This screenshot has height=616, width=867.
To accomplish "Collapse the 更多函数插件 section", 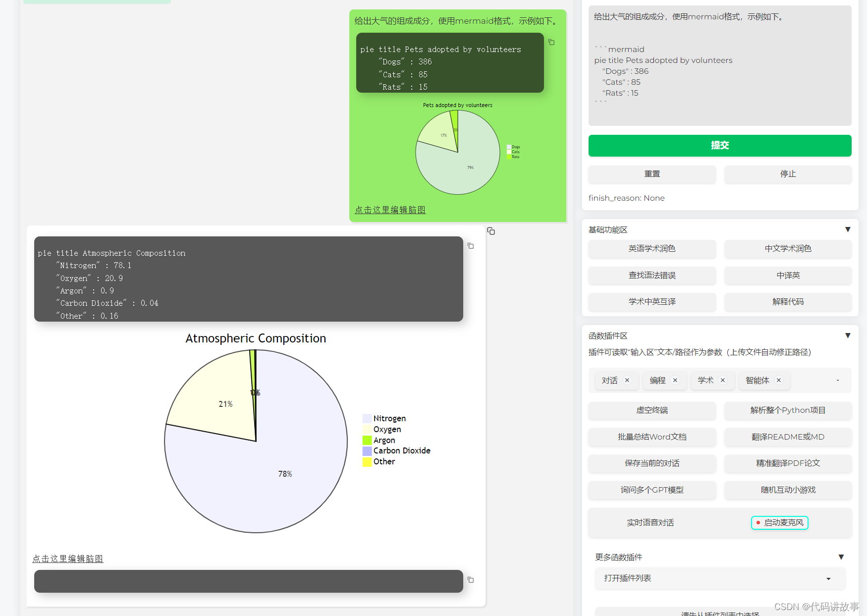I will pyautogui.click(x=841, y=557).
